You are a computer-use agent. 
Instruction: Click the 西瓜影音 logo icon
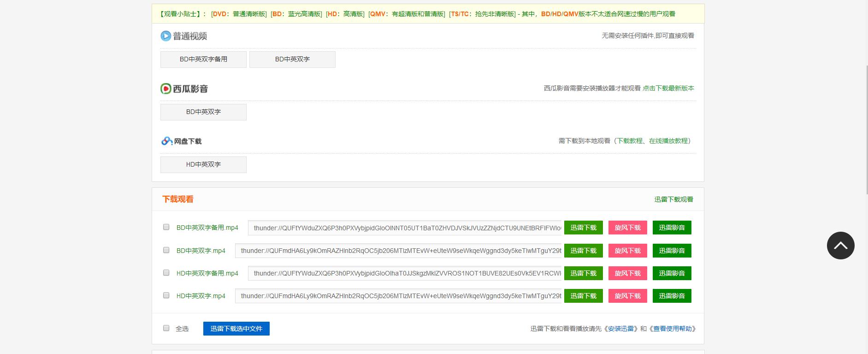pos(166,89)
